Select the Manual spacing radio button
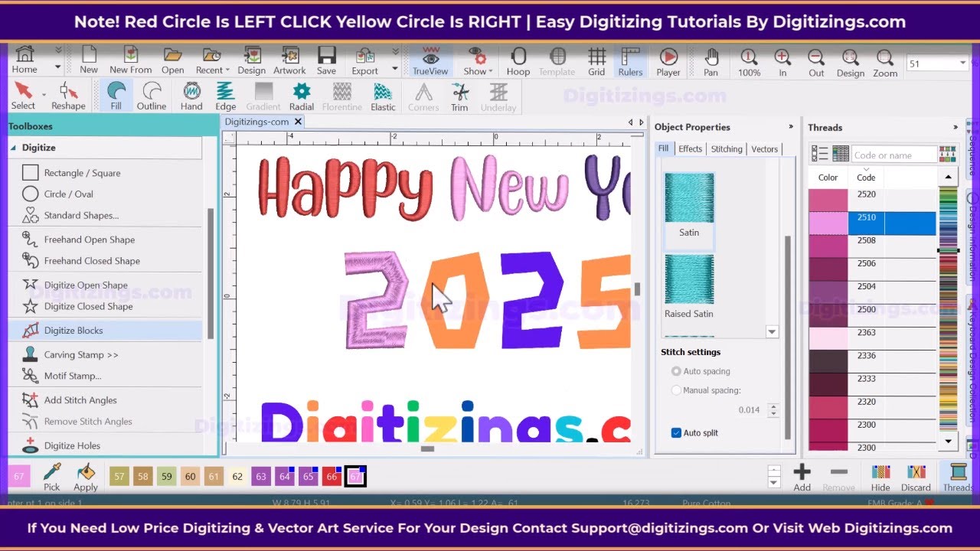980x551 pixels. 676,390
